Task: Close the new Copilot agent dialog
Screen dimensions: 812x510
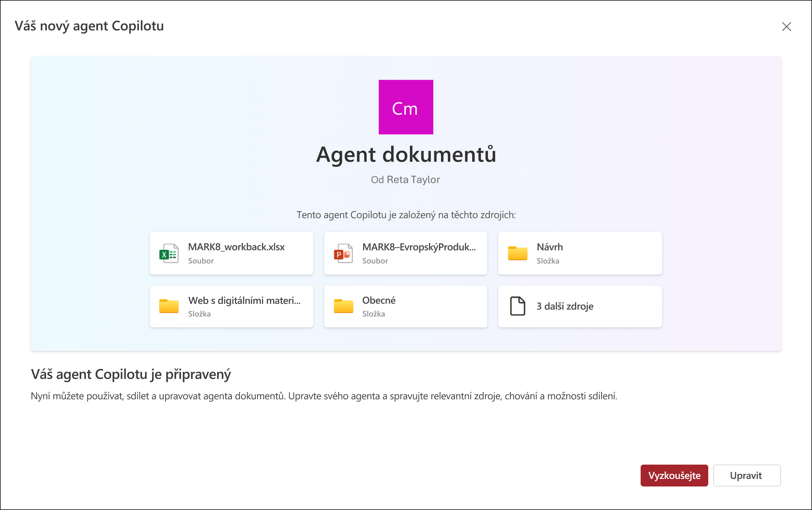Action: [x=786, y=27]
